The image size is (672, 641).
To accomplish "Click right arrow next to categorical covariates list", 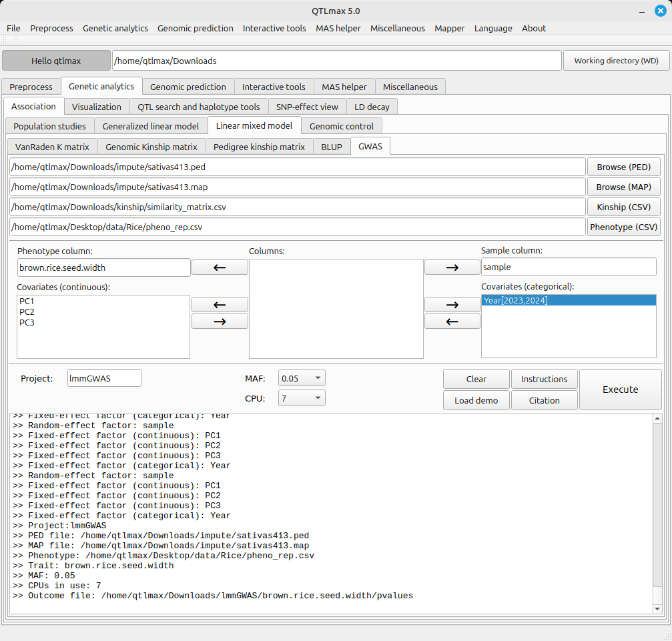I will pos(452,305).
